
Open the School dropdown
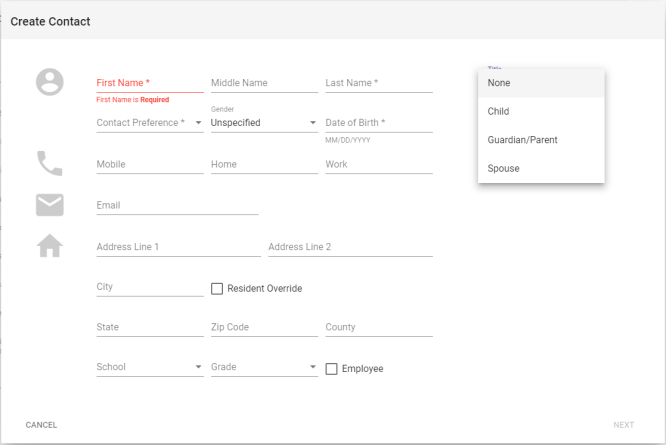149,367
